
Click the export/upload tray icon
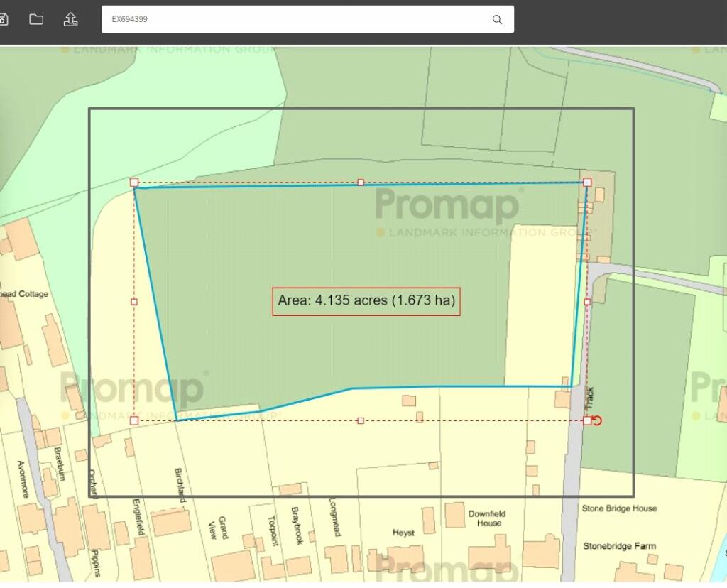(x=70, y=19)
